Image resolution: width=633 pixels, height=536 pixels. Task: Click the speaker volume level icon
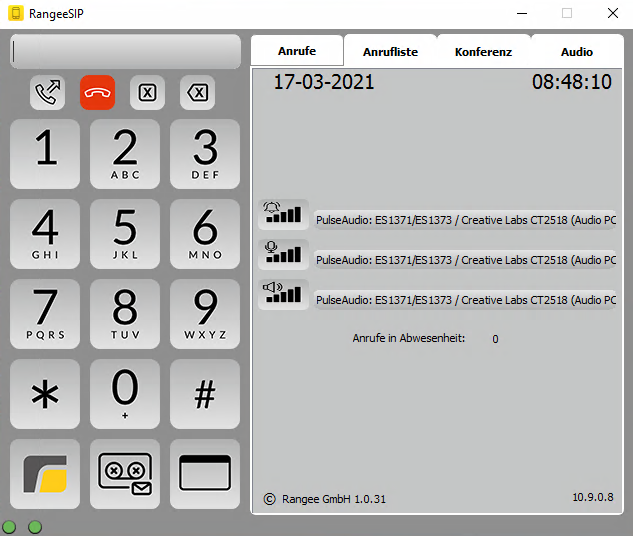(282, 293)
